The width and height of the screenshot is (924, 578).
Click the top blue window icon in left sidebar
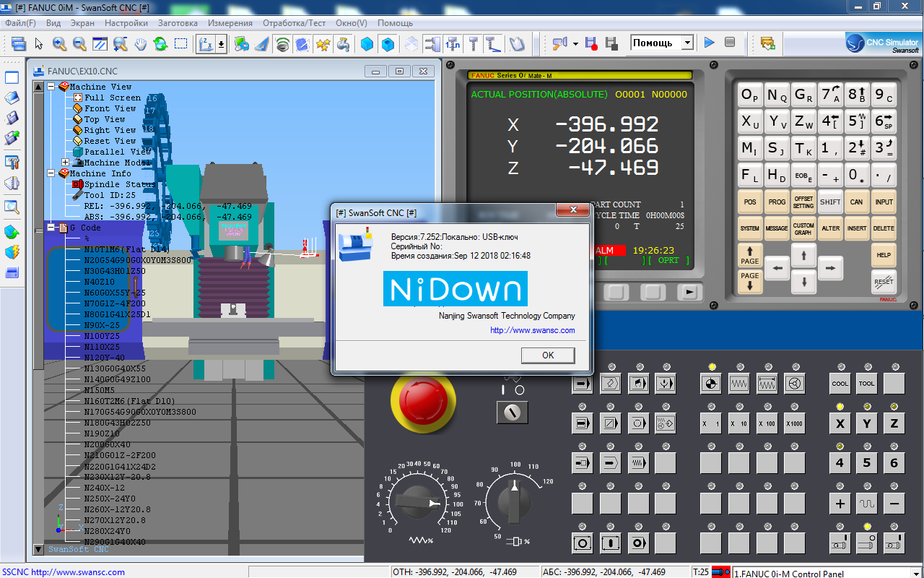12,77
